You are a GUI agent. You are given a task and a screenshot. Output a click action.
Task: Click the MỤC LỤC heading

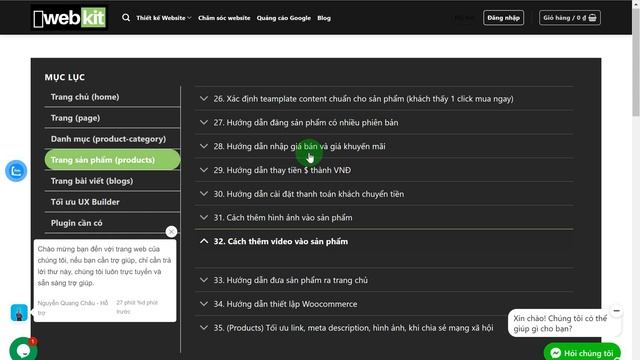(64, 77)
